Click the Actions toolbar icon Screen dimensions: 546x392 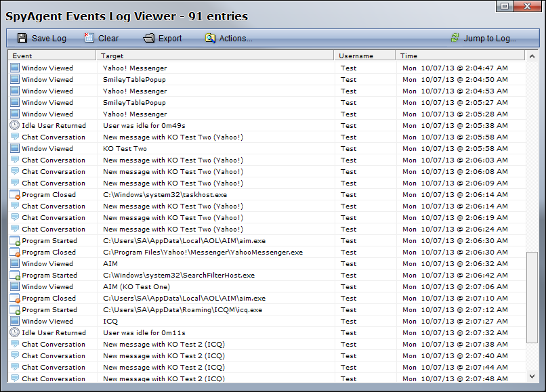click(210, 39)
